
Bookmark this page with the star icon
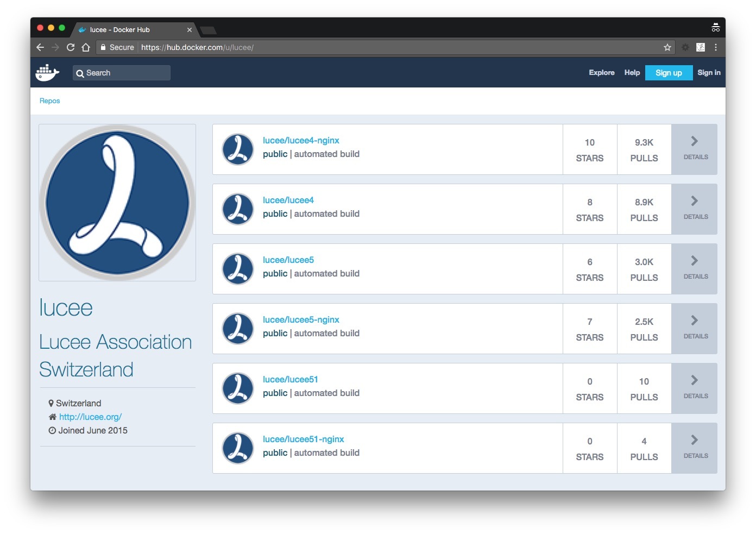667,47
